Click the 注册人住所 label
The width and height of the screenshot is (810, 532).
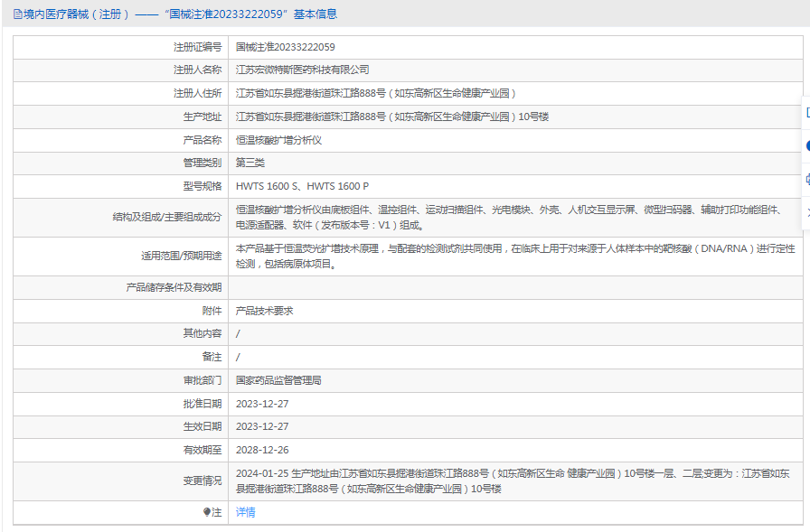[197, 93]
